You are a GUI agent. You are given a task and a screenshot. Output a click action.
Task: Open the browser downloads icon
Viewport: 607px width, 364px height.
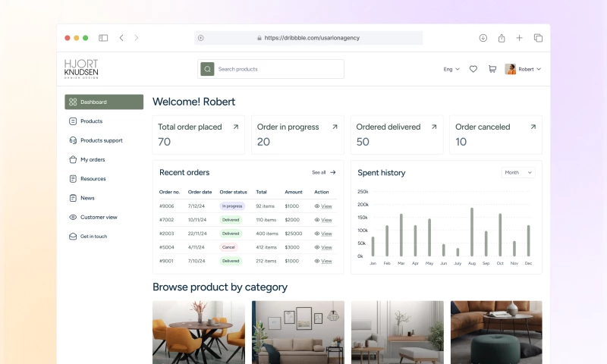(483, 38)
